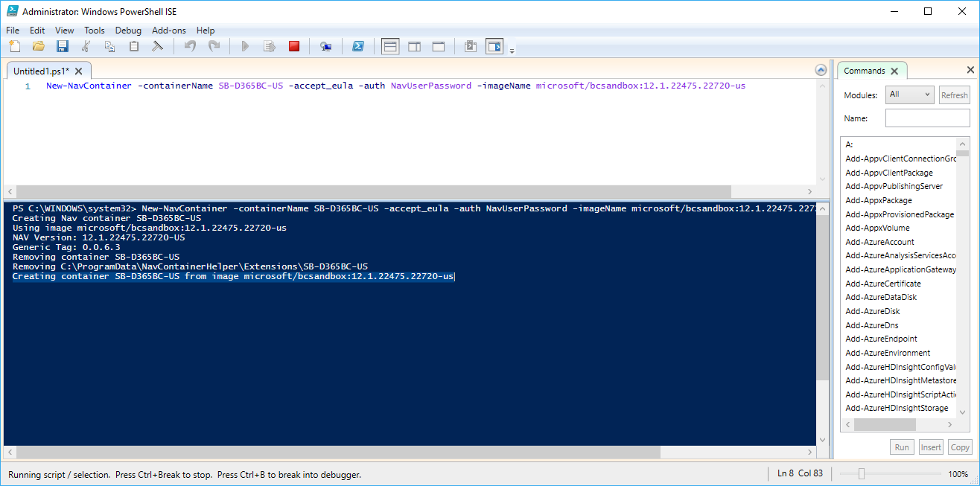980x486 pixels.
Task: Create a New Script with toolbar icon
Action: tap(15, 45)
